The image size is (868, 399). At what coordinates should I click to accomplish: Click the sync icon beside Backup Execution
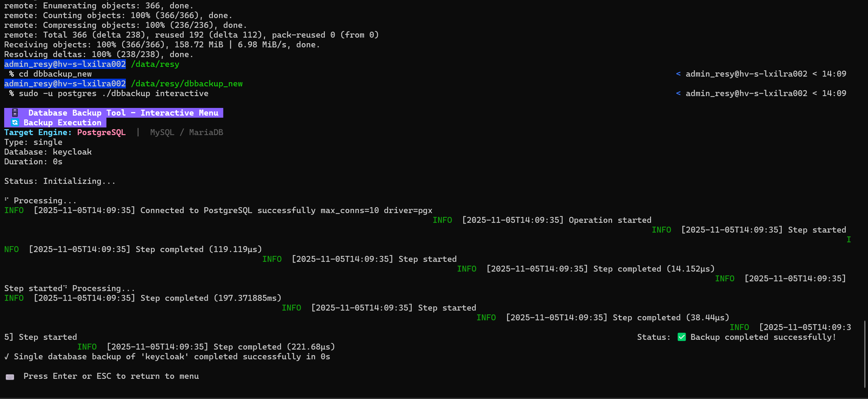click(x=15, y=123)
